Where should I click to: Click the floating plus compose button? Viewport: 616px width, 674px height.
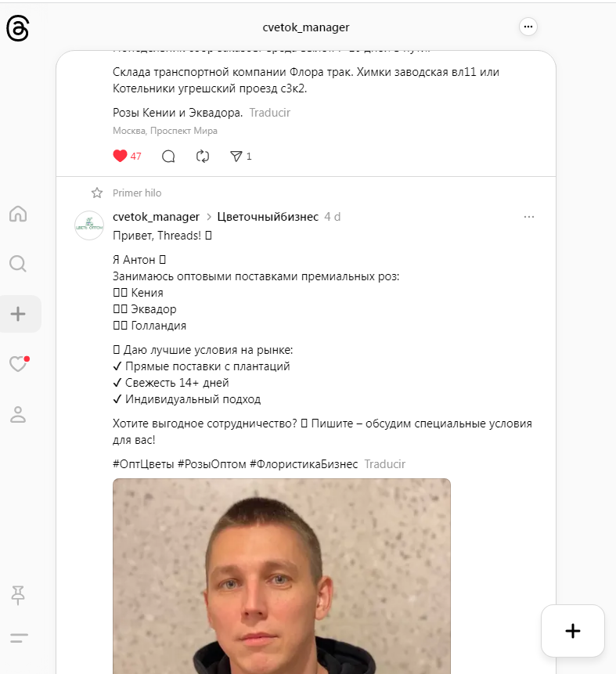(573, 631)
